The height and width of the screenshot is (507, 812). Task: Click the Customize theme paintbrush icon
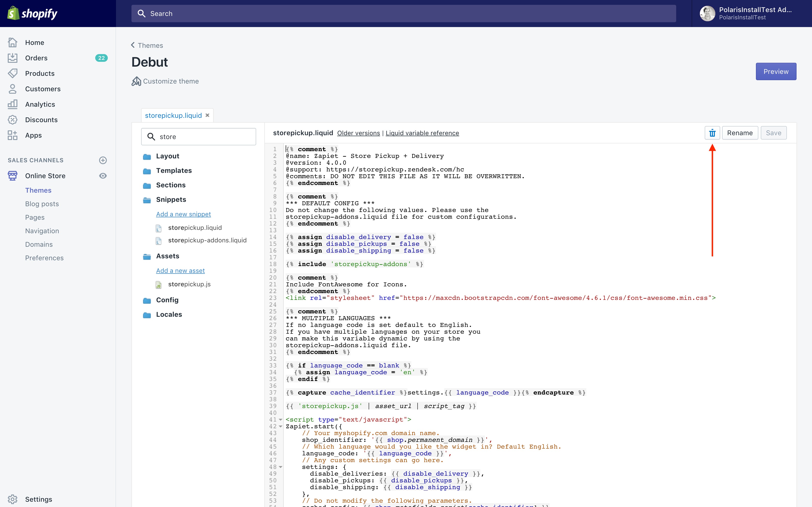click(136, 81)
